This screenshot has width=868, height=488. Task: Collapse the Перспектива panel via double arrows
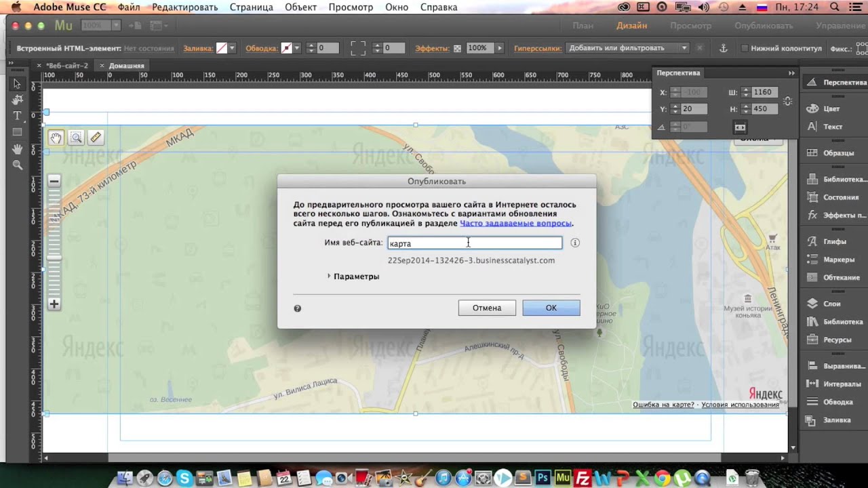[x=791, y=73]
